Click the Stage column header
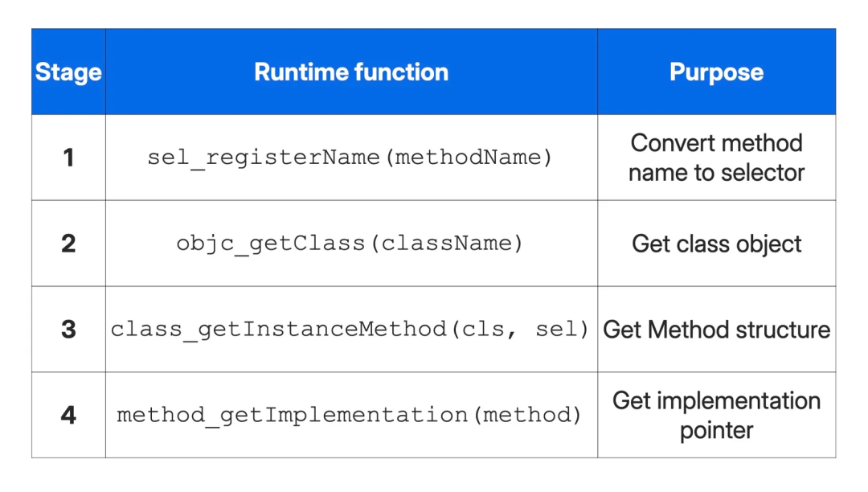 68,72
